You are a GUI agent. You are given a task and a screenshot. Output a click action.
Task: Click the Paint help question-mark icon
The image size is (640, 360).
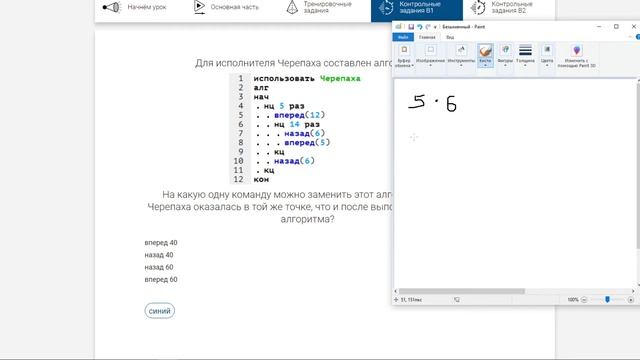click(x=638, y=37)
